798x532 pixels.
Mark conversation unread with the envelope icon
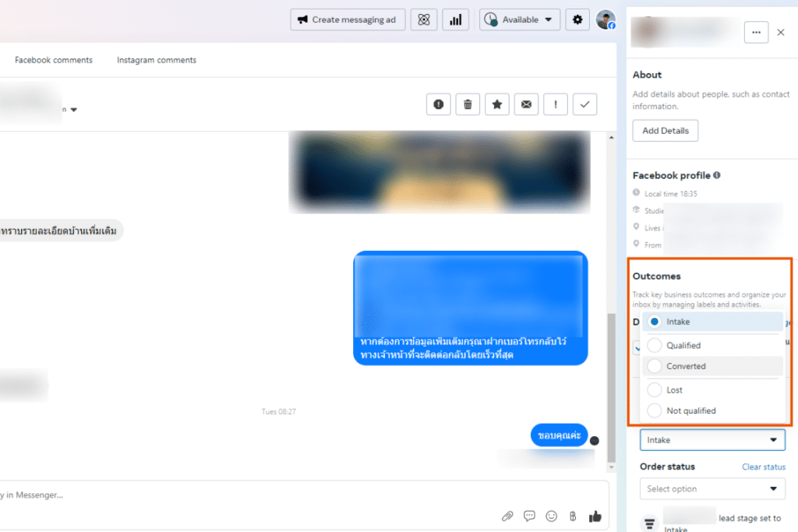point(526,104)
